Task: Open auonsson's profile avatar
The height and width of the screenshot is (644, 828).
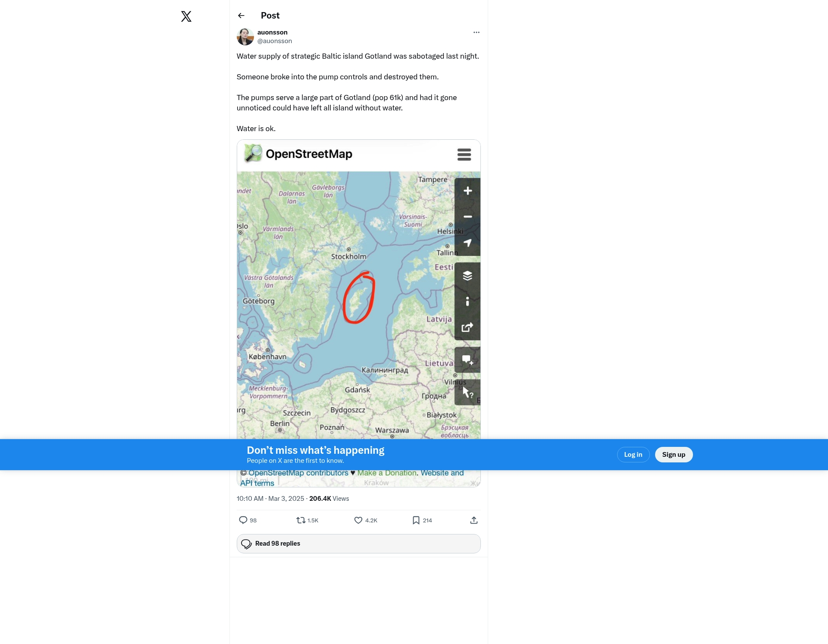Action: point(245,37)
